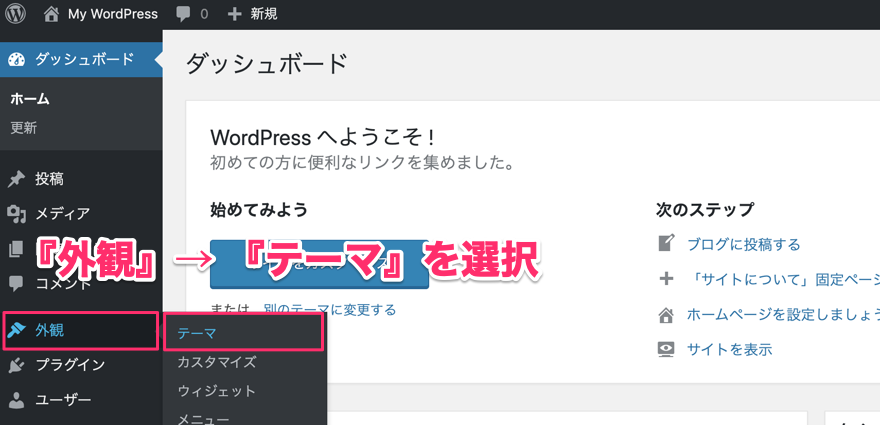Click the house icon beside ホームページを設定
Image resolution: width=880 pixels, height=425 pixels.
(666, 314)
